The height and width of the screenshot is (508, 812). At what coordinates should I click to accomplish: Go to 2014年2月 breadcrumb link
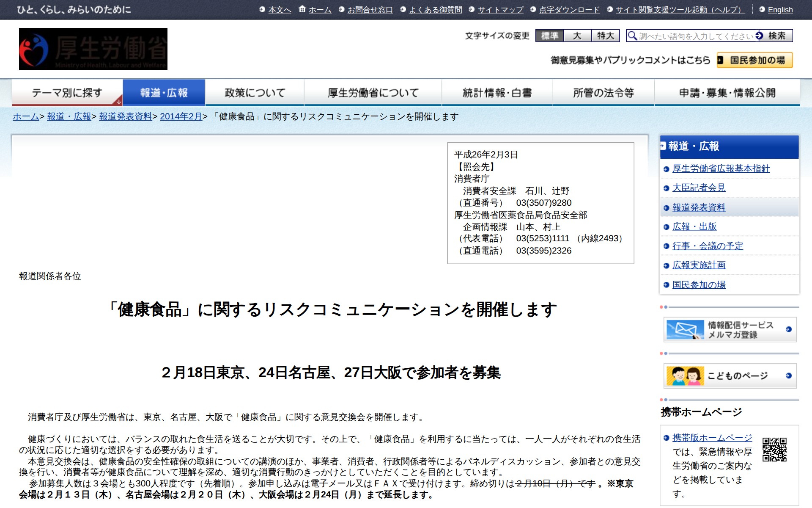(181, 116)
